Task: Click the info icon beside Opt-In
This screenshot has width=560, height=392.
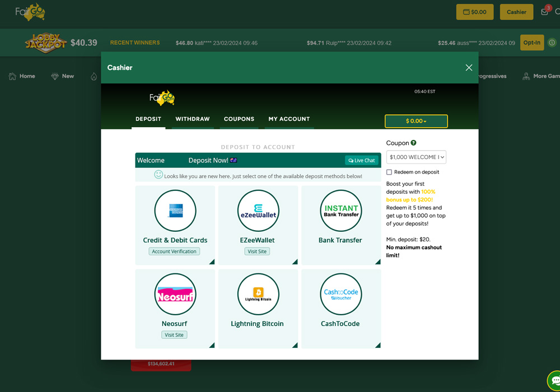Action: point(552,43)
